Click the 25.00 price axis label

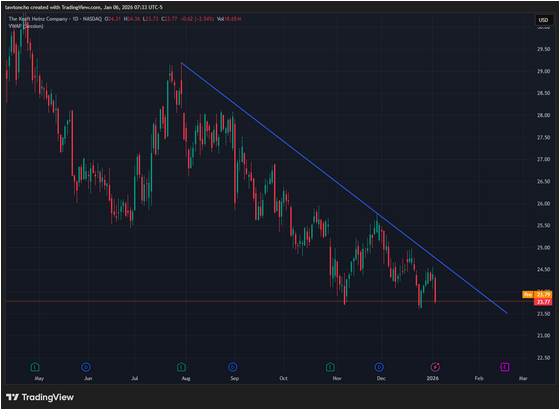pos(543,247)
